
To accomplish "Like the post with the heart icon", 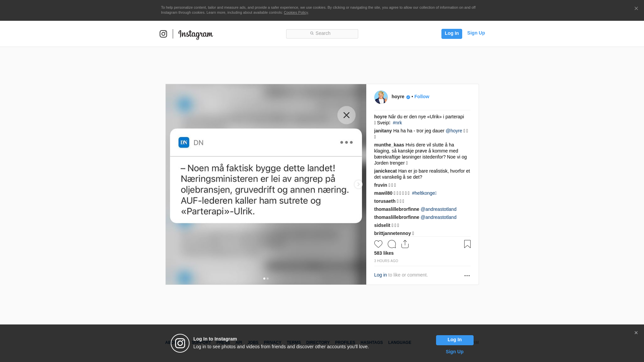I will pos(378,244).
